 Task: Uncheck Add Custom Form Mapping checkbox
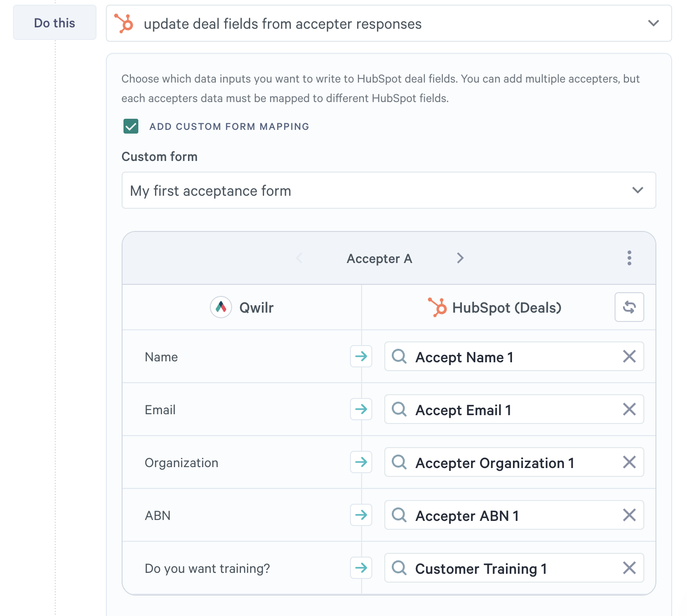click(x=131, y=126)
